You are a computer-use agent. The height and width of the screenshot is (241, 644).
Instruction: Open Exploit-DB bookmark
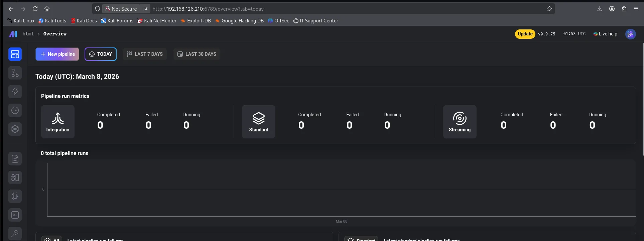coord(196,21)
